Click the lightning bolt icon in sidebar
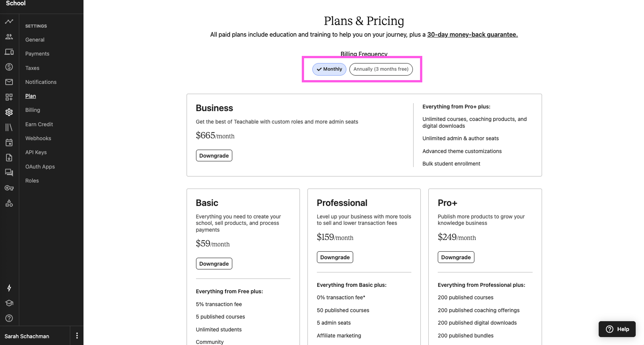 pyautogui.click(x=9, y=288)
